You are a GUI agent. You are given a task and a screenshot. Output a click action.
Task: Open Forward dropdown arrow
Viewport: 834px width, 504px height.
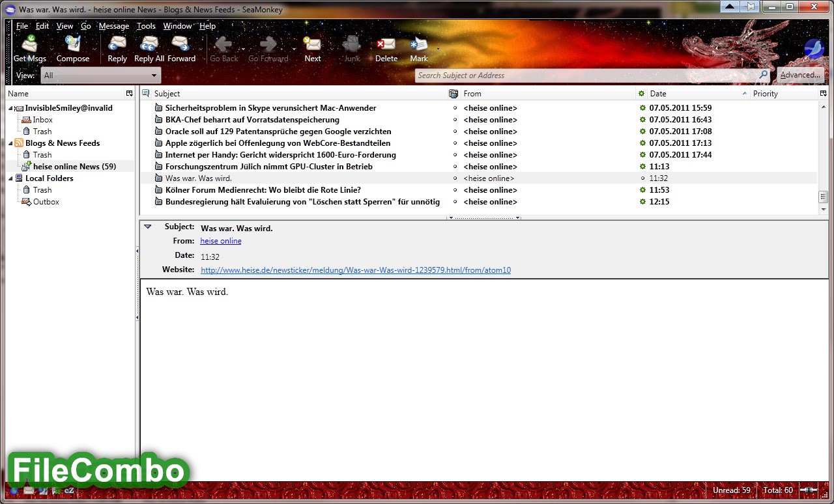pyautogui.click(x=200, y=49)
